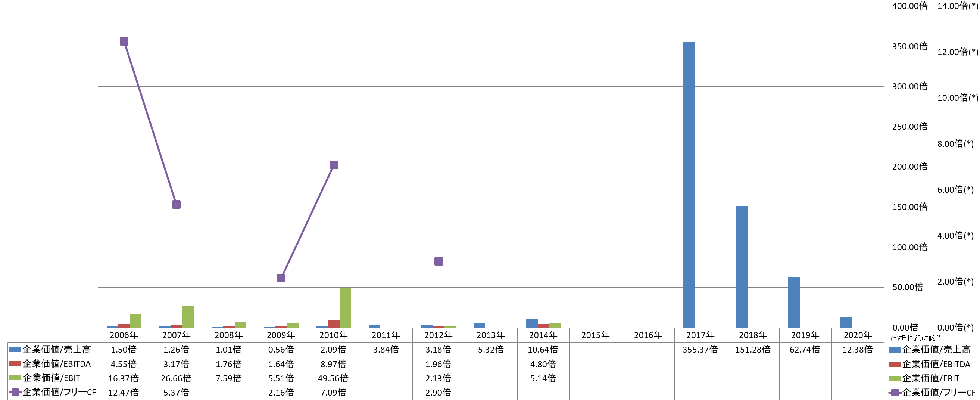Click the 2020年 column header
Viewport: 980px width, 400px height.
click(858, 335)
